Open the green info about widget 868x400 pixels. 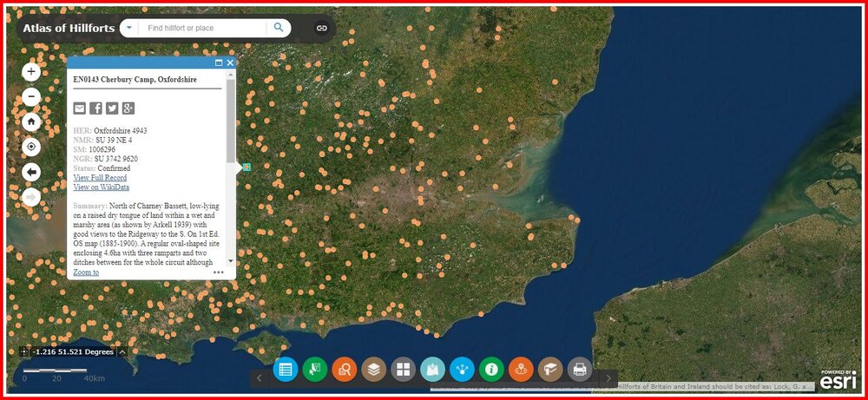pyautogui.click(x=491, y=369)
